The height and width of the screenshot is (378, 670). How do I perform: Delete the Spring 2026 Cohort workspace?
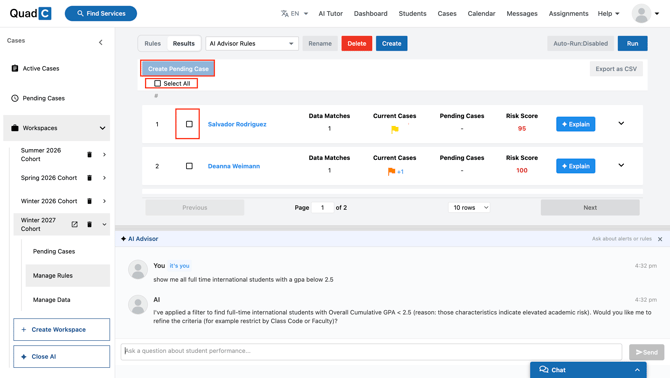pos(89,178)
